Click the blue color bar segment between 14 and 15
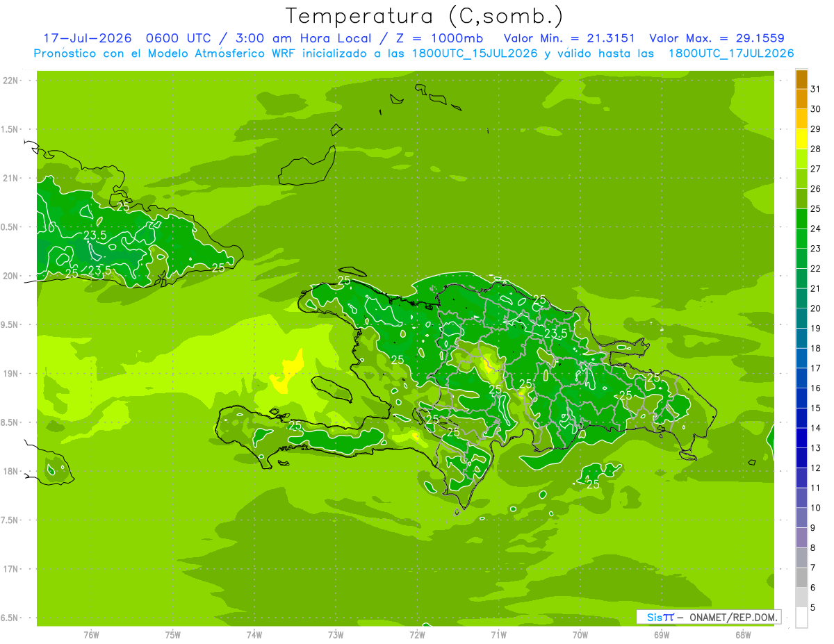 coord(801,418)
